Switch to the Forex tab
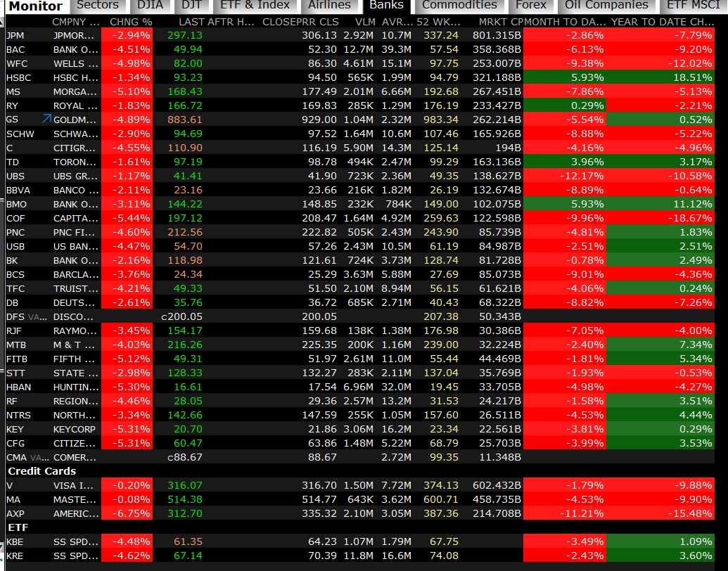Screen dimensions: 728x571 (530, 6)
